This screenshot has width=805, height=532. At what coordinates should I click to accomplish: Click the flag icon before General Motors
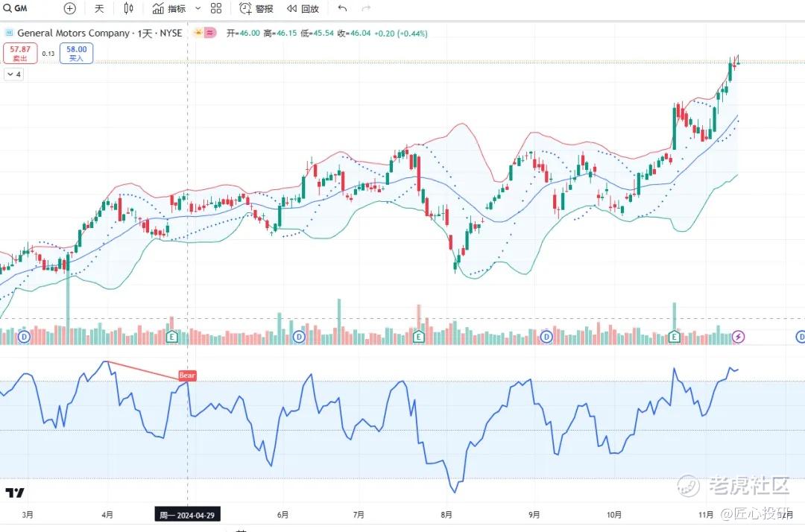coord(9,33)
